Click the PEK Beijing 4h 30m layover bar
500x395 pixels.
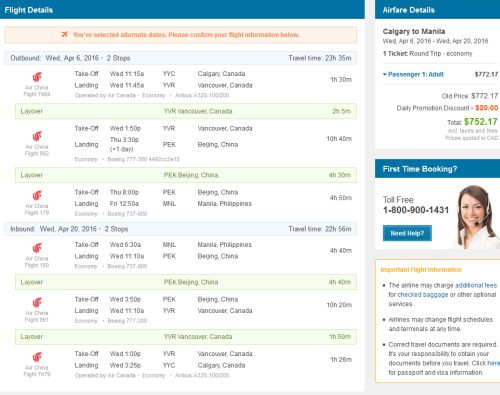[x=186, y=175]
